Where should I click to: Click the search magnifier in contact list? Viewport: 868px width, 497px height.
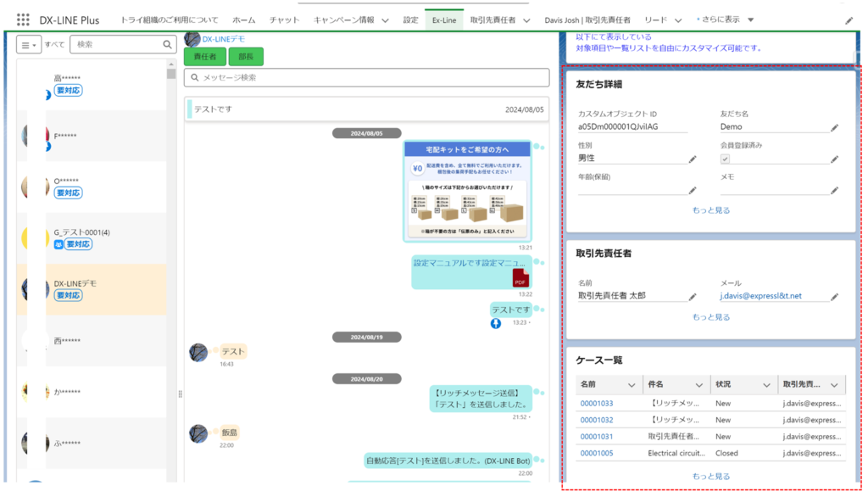click(x=167, y=44)
